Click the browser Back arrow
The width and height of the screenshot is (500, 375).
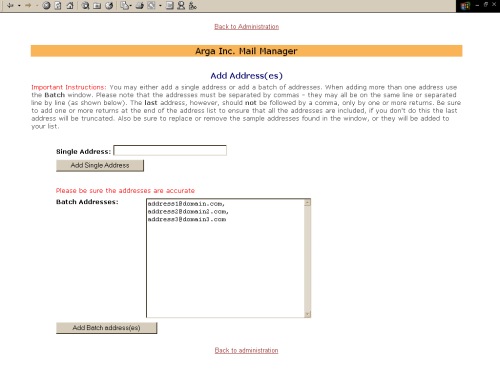coord(10,5)
